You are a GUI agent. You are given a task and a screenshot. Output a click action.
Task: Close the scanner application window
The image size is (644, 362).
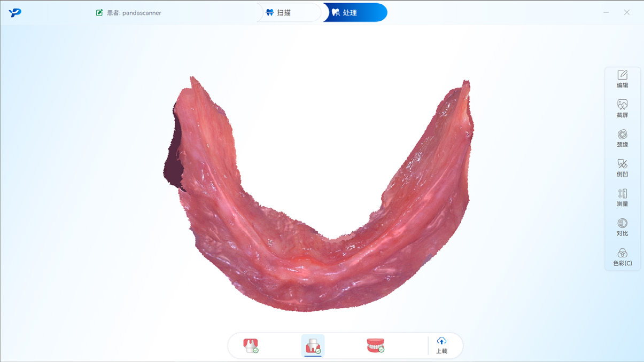pos(627,12)
